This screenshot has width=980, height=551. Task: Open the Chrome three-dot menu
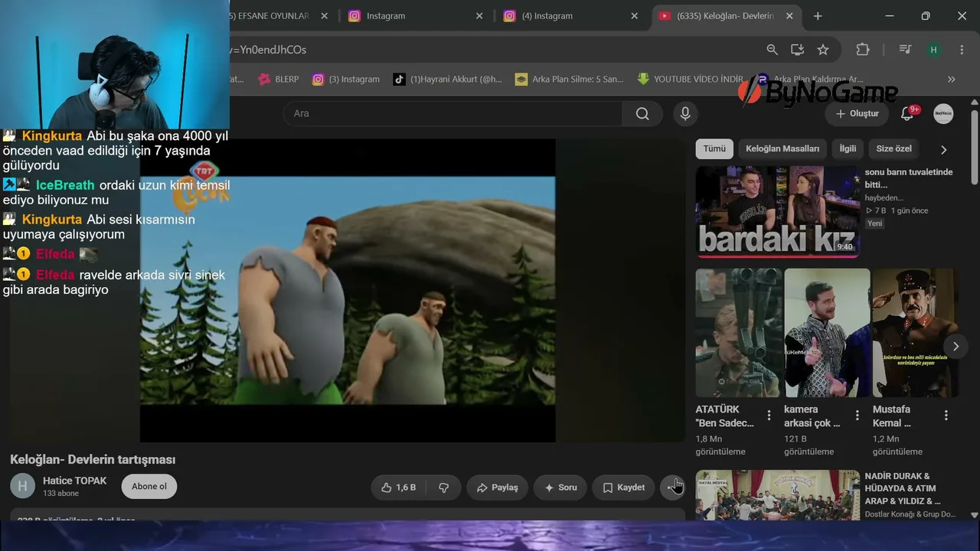pos(962,50)
